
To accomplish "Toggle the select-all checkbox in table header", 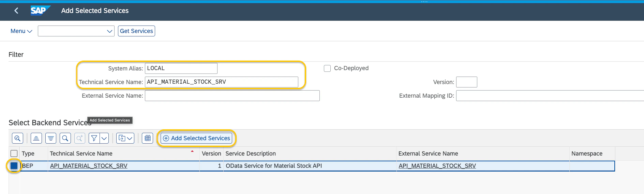I will (14, 153).
